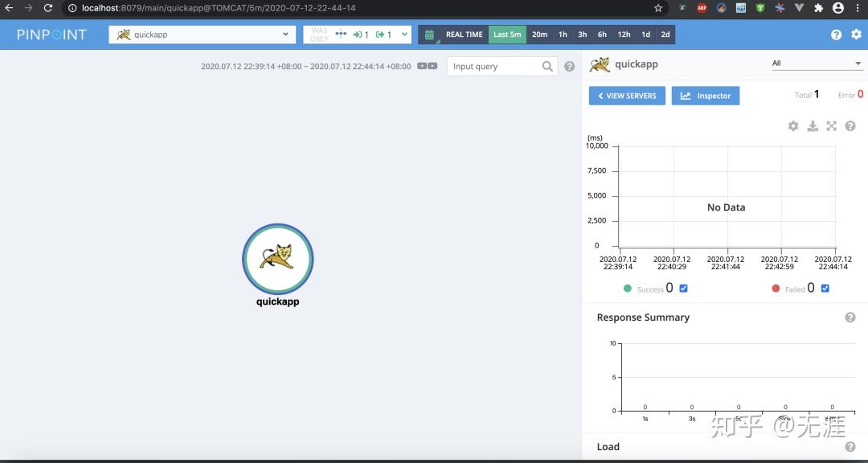Open the configuration gear in header
868x463 pixels.
pos(857,35)
